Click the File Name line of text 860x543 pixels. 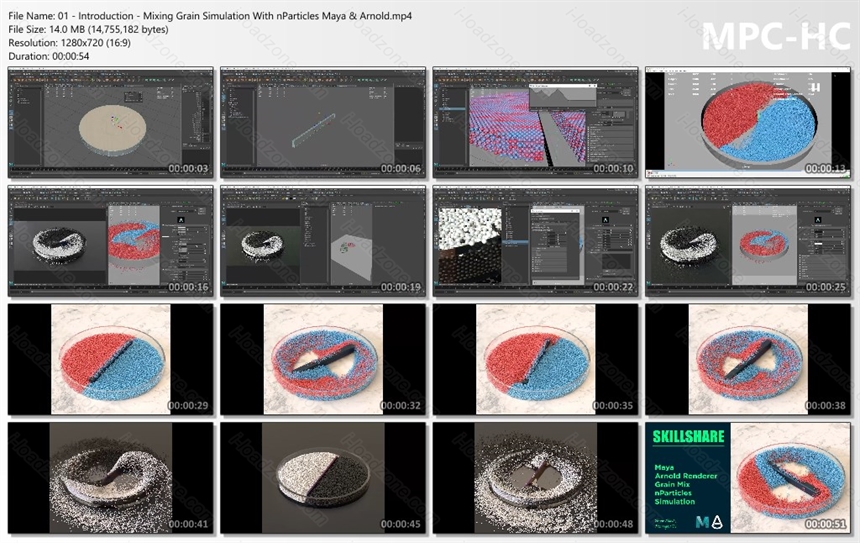[210, 16]
